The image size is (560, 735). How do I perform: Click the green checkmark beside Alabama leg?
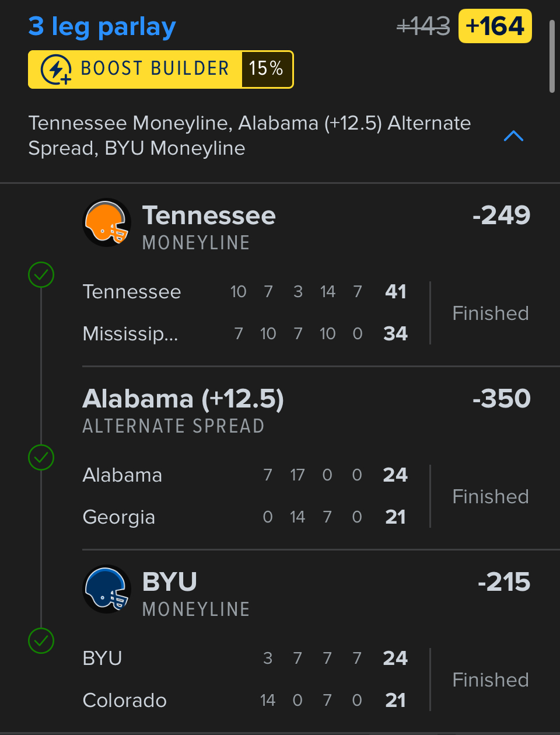click(41, 457)
